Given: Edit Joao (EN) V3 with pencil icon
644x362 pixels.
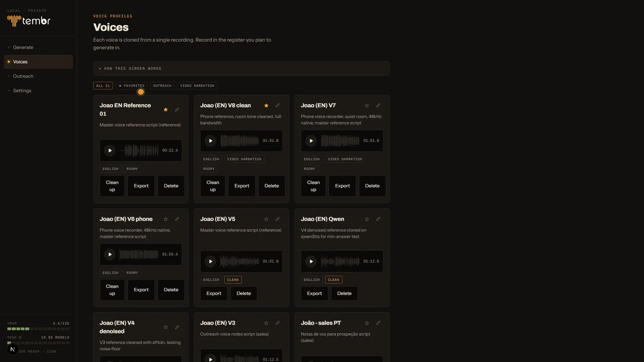Looking at the screenshot, I should coord(277,323).
